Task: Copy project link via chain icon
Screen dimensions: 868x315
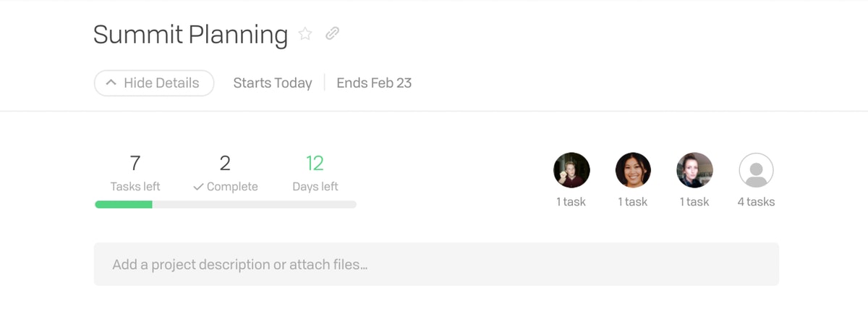Action: pyautogui.click(x=332, y=33)
